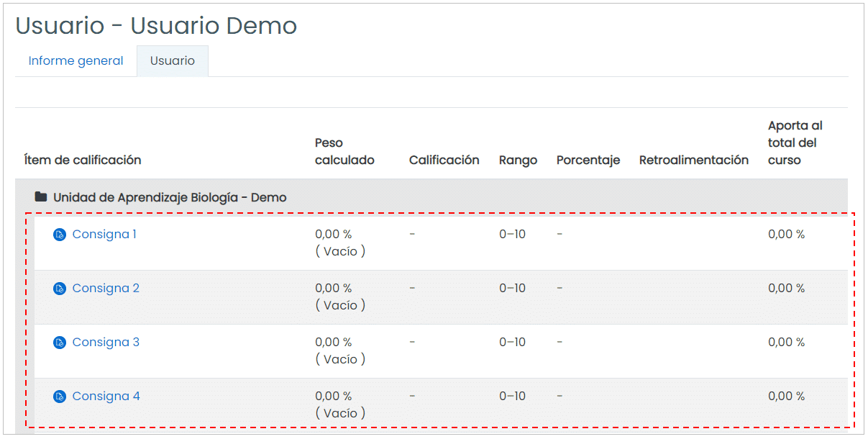The image size is (868, 439).
Task: Click the assignment icon beside Consigna 3
Action: [60, 343]
